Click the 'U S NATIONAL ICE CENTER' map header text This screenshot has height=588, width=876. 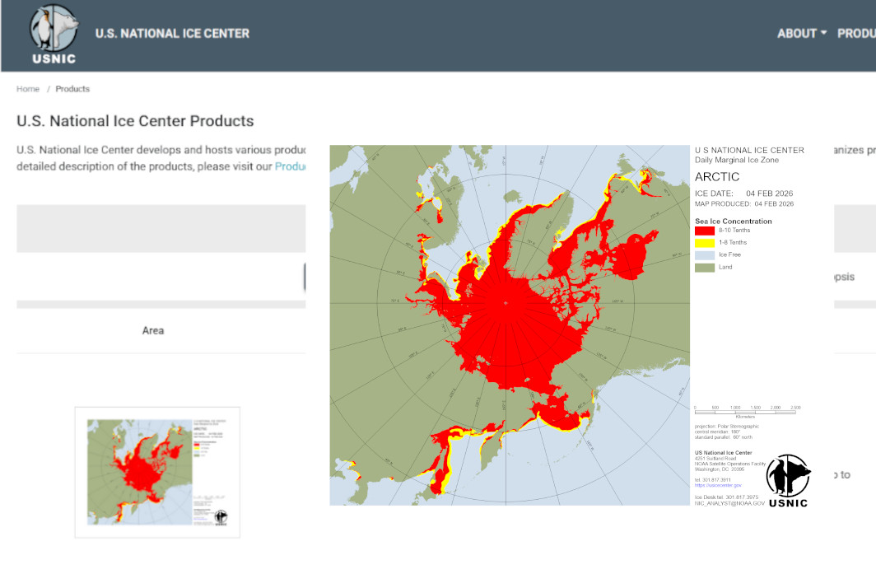tap(750, 151)
